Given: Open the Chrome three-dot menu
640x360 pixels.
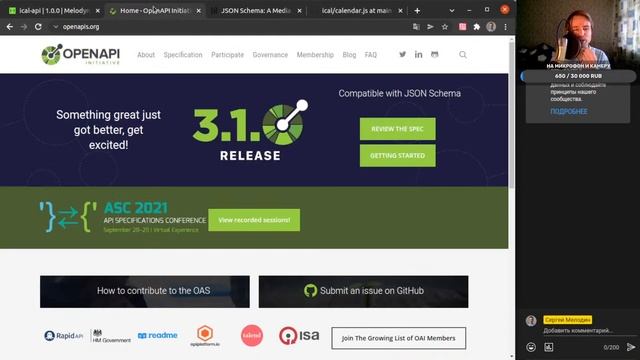Looking at the screenshot, I should click(505, 27).
